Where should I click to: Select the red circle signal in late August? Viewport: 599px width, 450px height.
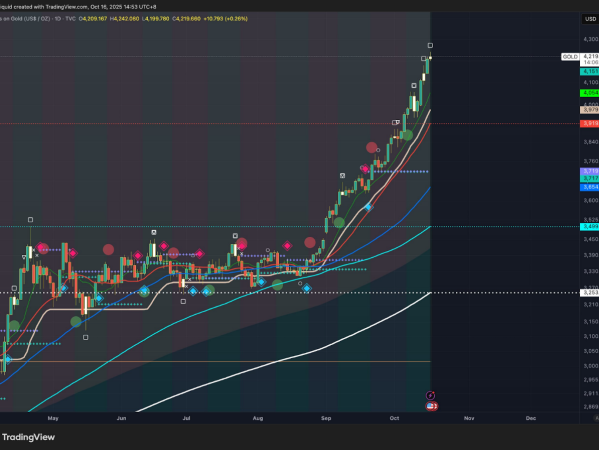pos(310,242)
